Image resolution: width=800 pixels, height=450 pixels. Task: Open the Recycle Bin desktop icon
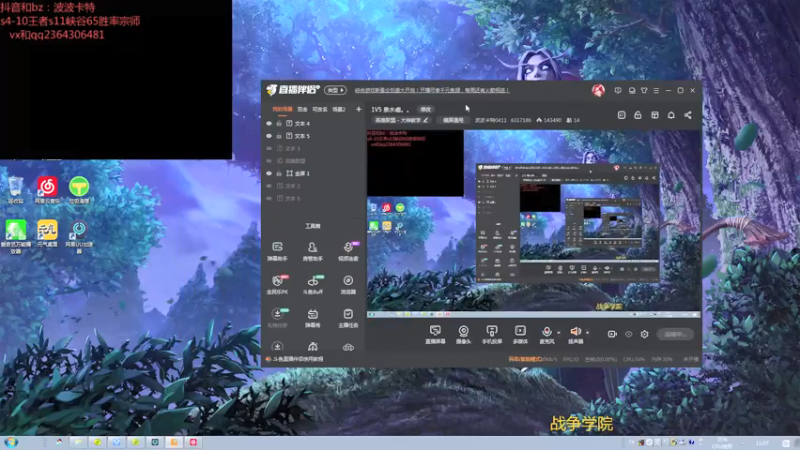coord(15,190)
